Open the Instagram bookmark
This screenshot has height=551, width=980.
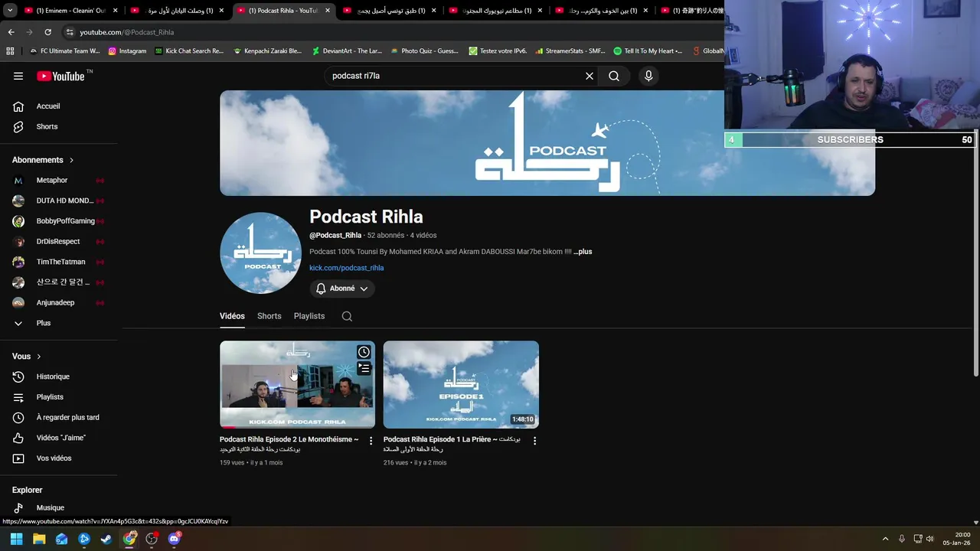pyautogui.click(x=127, y=51)
